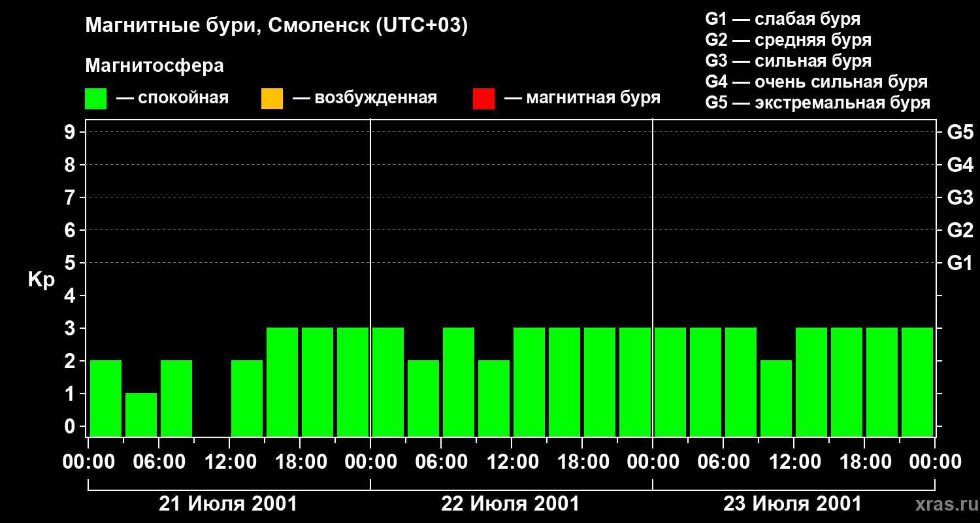Image resolution: width=980 pixels, height=523 pixels.
Task: Click the right-axis 'G4' label at Kp 8
Action: click(960, 165)
